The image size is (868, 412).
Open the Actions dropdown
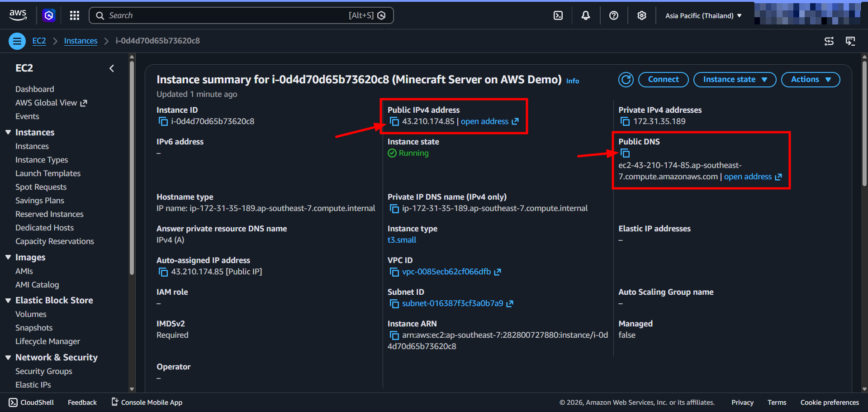pyautogui.click(x=811, y=80)
